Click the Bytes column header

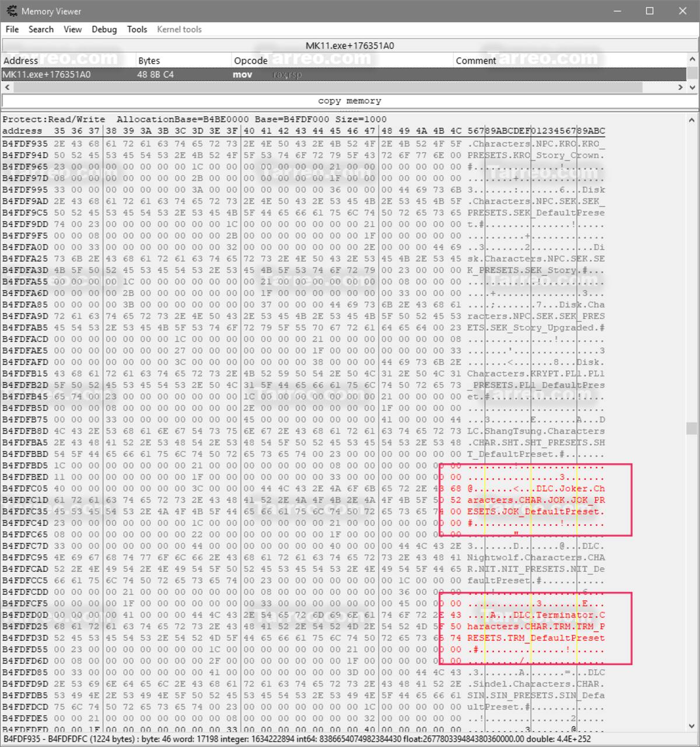tap(183, 60)
